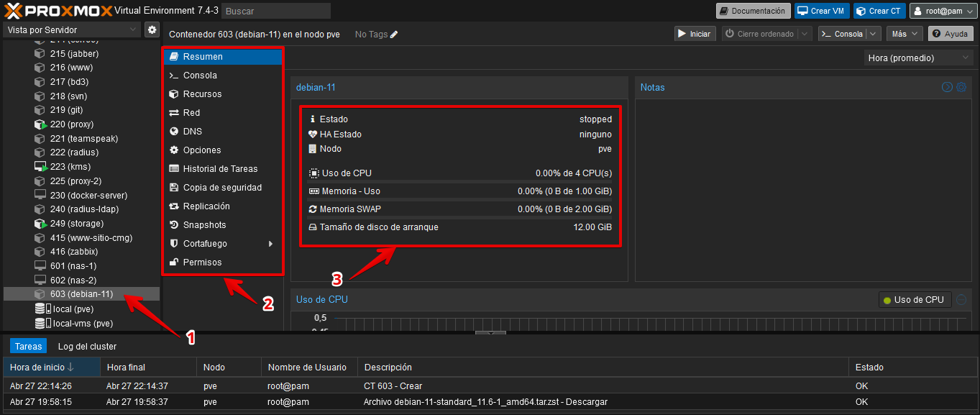This screenshot has width=980, height=415.
Task: Sort by Hora final column
Action: tap(148, 367)
